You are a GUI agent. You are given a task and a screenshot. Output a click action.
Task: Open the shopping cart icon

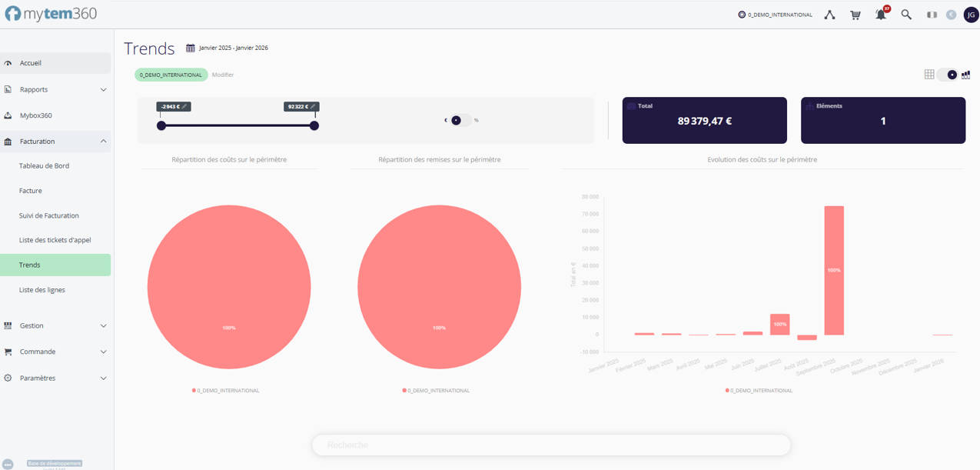pyautogui.click(x=855, y=15)
